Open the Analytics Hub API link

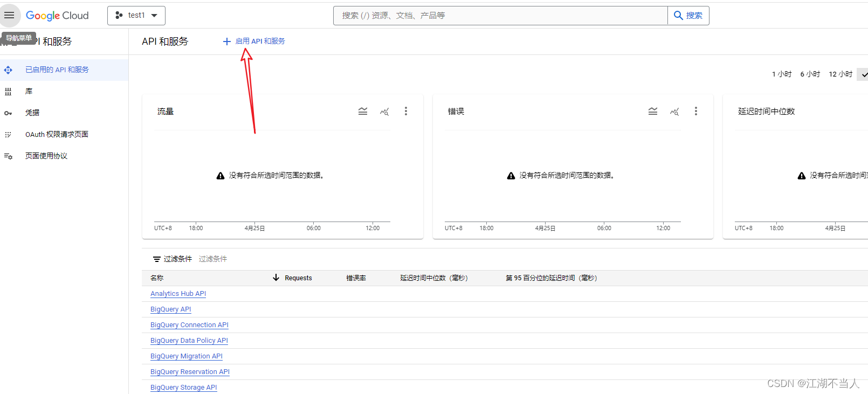click(x=178, y=294)
